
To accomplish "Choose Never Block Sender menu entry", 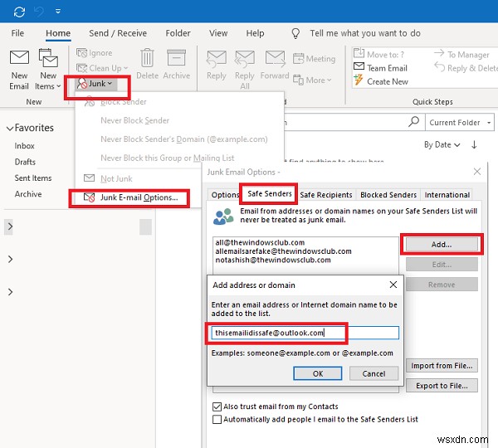I will tap(135, 120).
